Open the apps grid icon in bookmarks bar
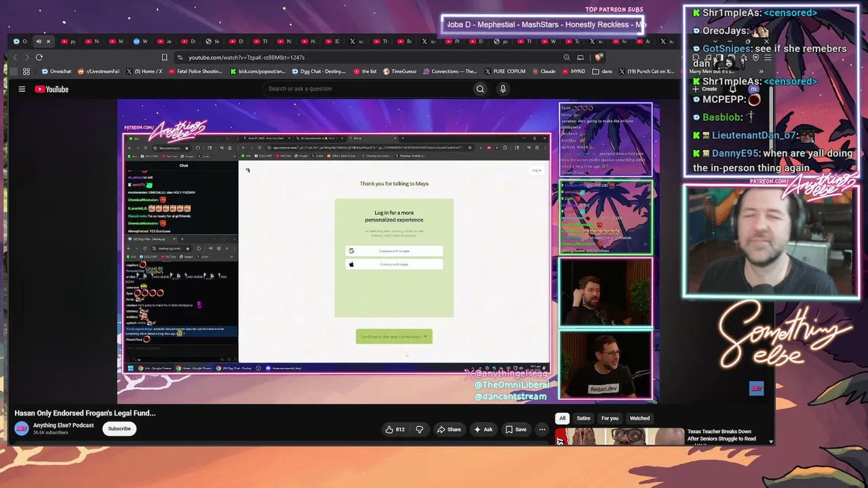This screenshot has width=868, height=488. point(26,71)
